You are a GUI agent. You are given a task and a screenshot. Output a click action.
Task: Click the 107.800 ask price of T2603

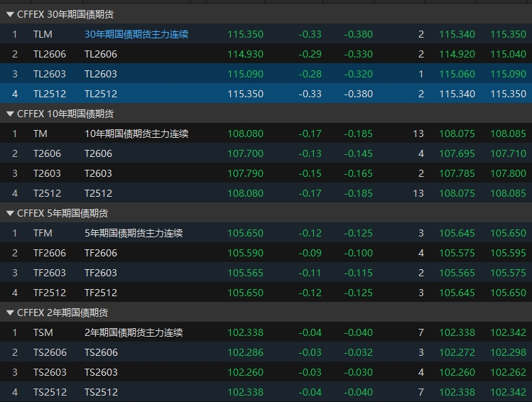[x=508, y=173]
